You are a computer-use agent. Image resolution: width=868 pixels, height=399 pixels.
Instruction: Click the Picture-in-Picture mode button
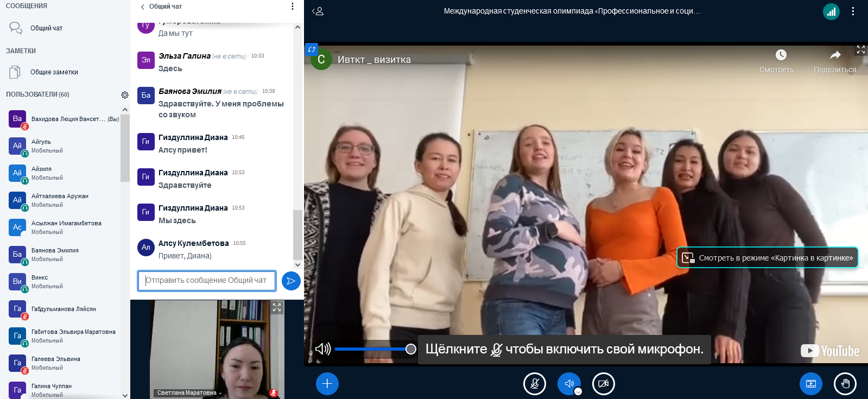[x=767, y=258]
